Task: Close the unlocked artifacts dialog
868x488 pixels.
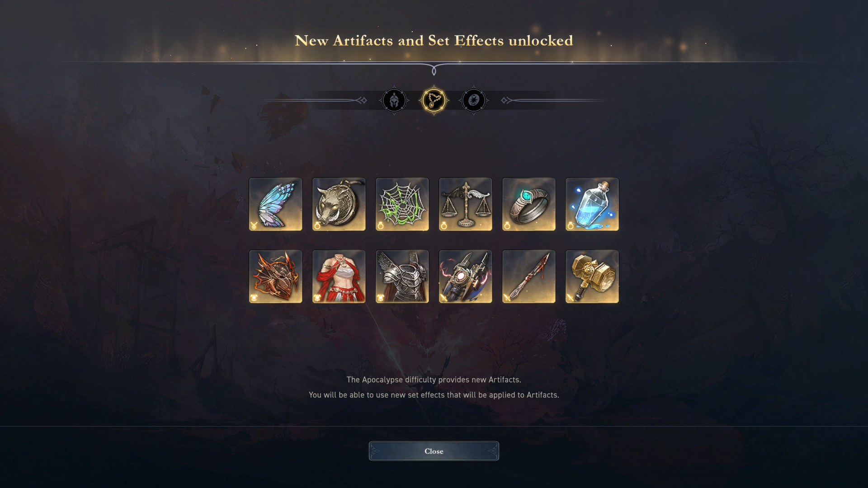Action: (434, 451)
